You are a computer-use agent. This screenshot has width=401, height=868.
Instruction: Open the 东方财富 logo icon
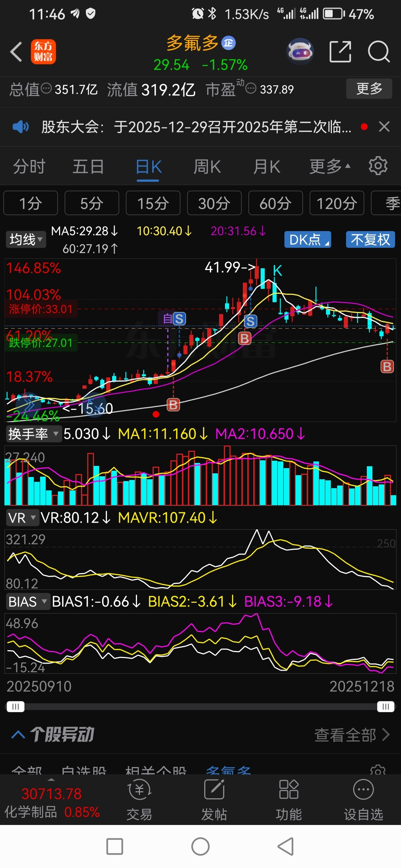tap(43, 52)
